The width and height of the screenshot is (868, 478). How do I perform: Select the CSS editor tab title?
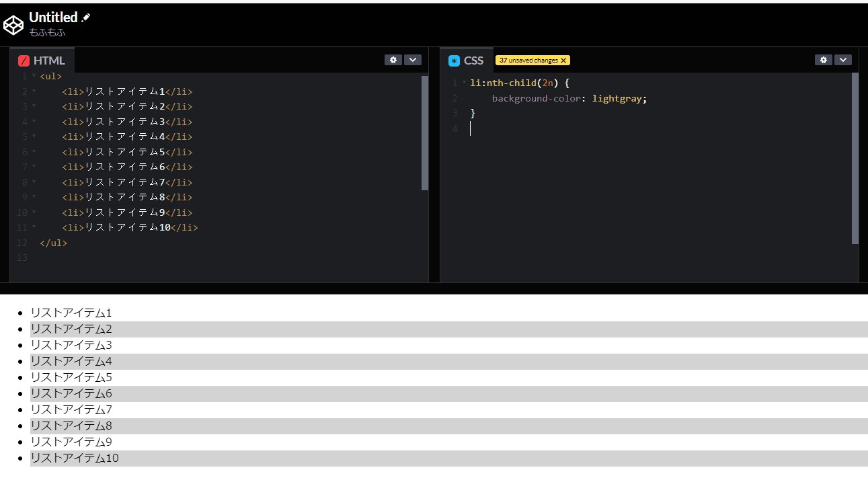click(473, 61)
